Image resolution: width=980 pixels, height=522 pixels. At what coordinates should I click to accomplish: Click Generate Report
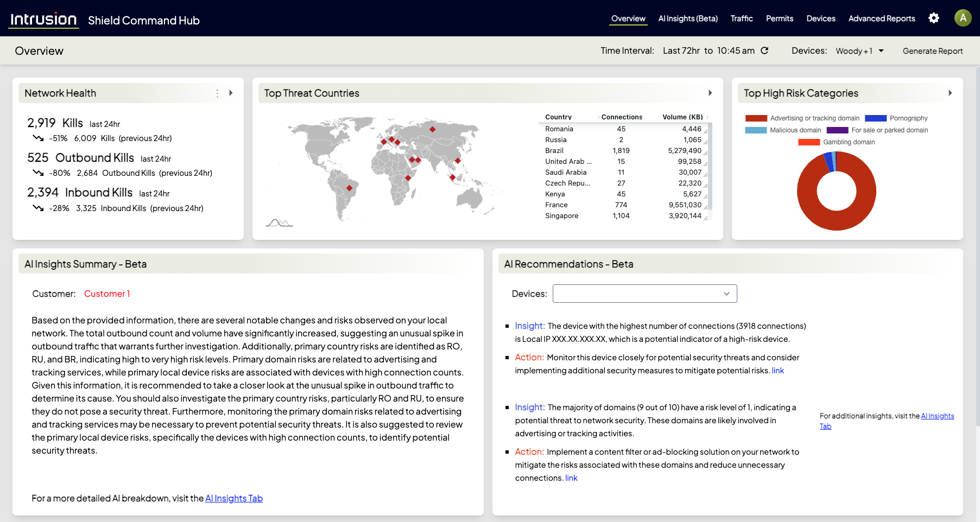933,50
